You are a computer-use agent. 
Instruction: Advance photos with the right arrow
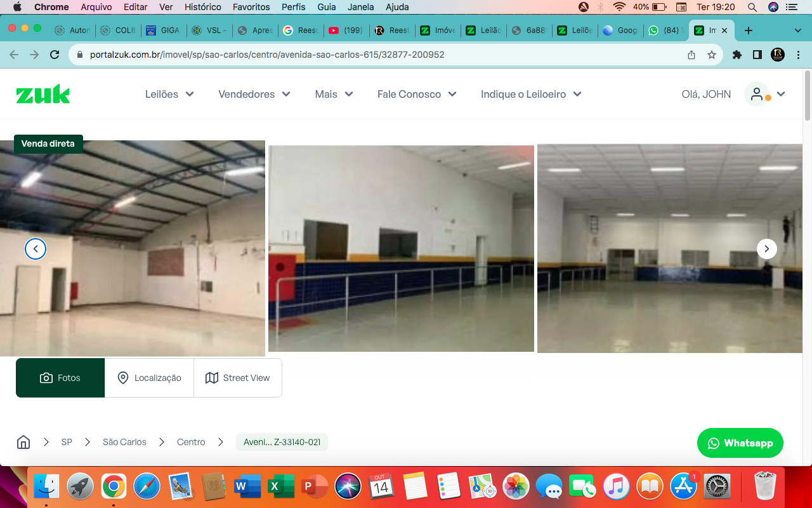point(766,249)
